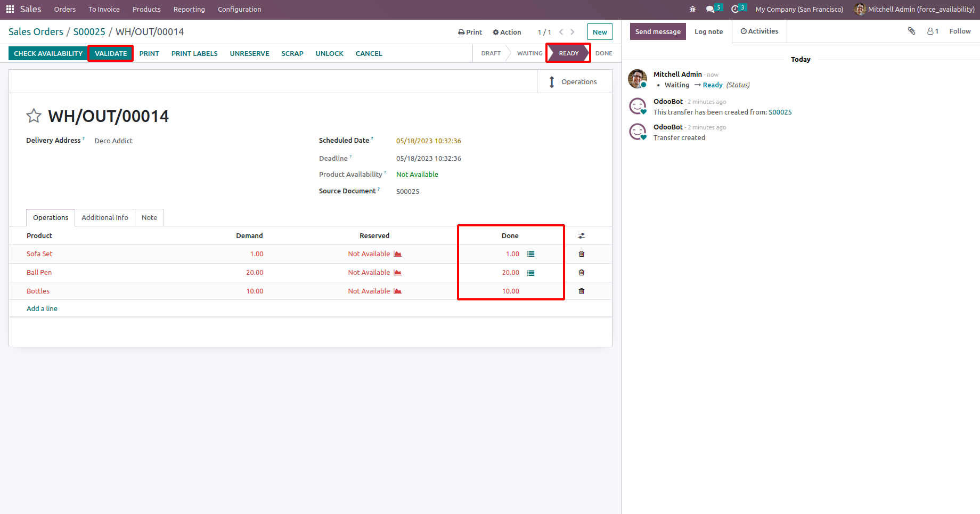Click the Scrap button

[x=292, y=53]
